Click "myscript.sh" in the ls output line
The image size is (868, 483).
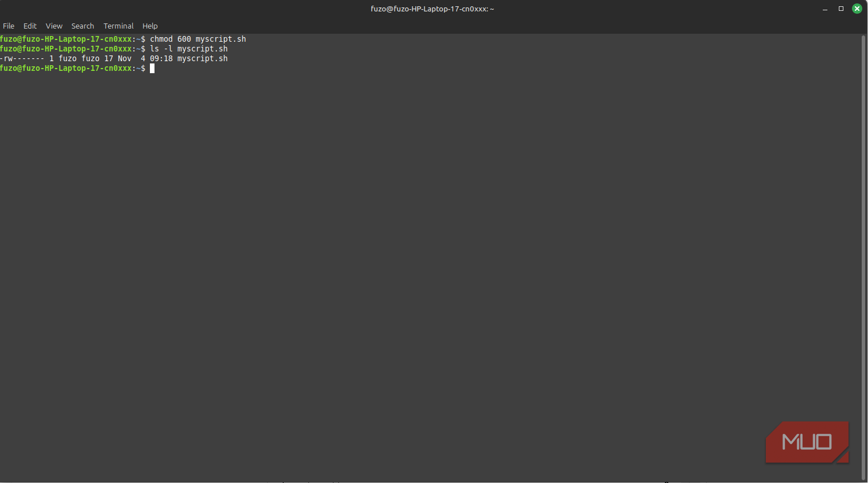tap(203, 58)
